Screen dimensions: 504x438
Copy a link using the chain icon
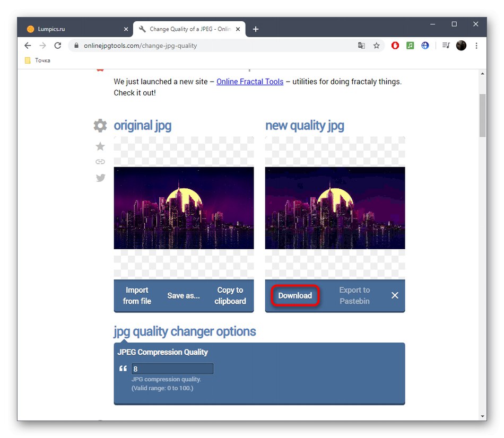tap(100, 162)
